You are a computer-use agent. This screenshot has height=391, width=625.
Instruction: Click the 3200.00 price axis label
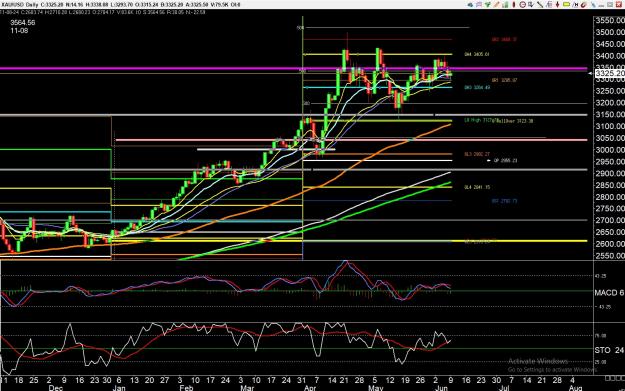609,103
